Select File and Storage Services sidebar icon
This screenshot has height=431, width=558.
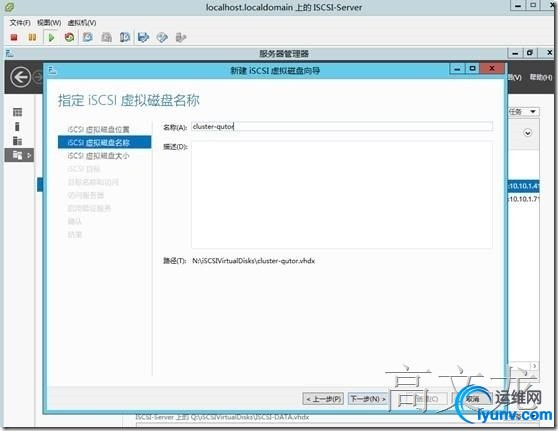[17, 155]
